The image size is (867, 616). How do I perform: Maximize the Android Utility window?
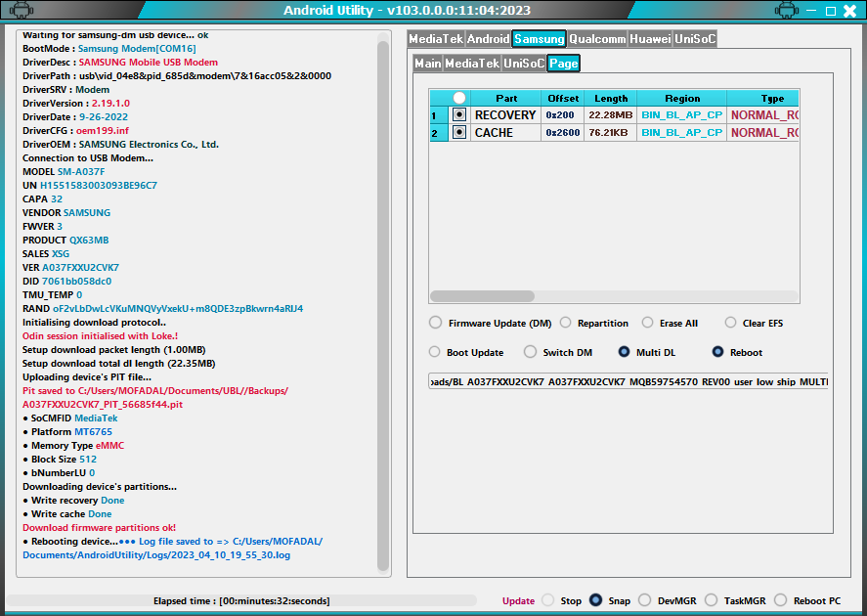(x=831, y=11)
